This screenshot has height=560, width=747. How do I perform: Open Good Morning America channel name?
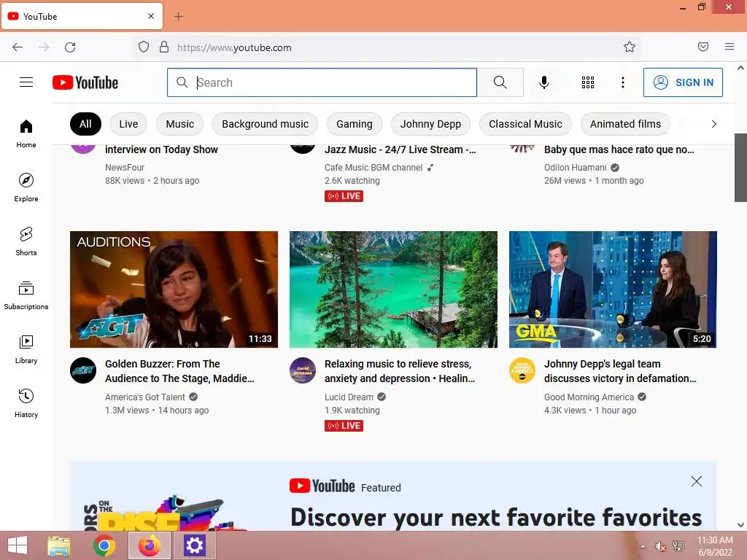(589, 397)
